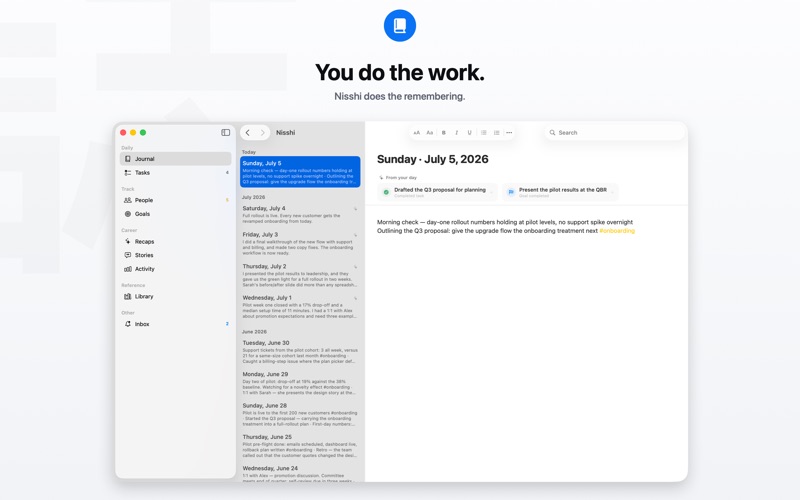Open 'Drafted the Q3 proposal for planning' card

437,192
